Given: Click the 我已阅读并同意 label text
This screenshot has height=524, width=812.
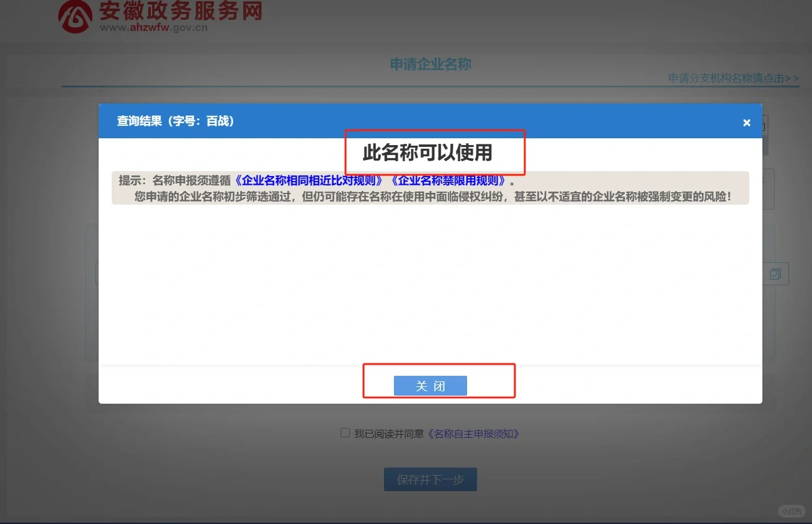Looking at the screenshot, I should coord(388,434).
